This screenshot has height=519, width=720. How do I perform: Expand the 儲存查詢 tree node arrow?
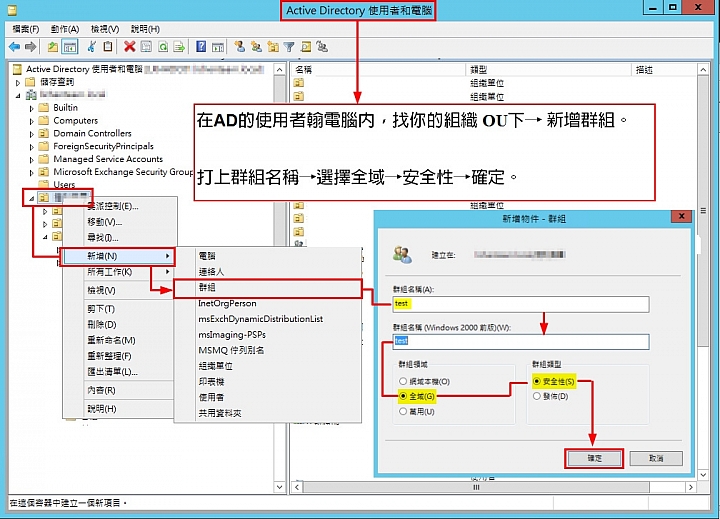point(18,83)
